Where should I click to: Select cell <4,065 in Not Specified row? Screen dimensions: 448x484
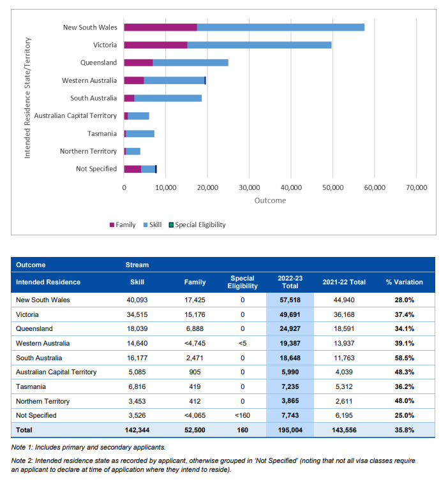click(195, 416)
